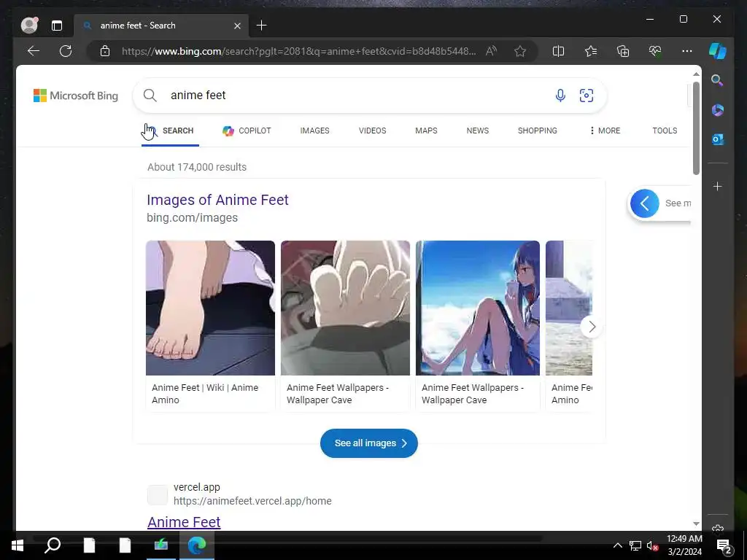This screenshot has width=747, height=560.
Task: Click the 'See all images' button
Action: (368, 443)
